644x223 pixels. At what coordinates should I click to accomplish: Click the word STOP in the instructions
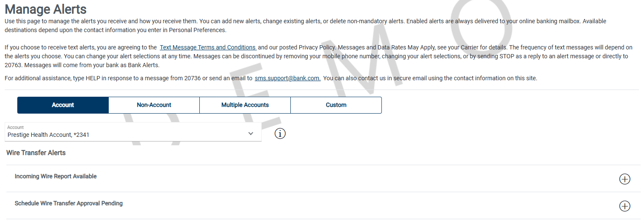[507, 56]
